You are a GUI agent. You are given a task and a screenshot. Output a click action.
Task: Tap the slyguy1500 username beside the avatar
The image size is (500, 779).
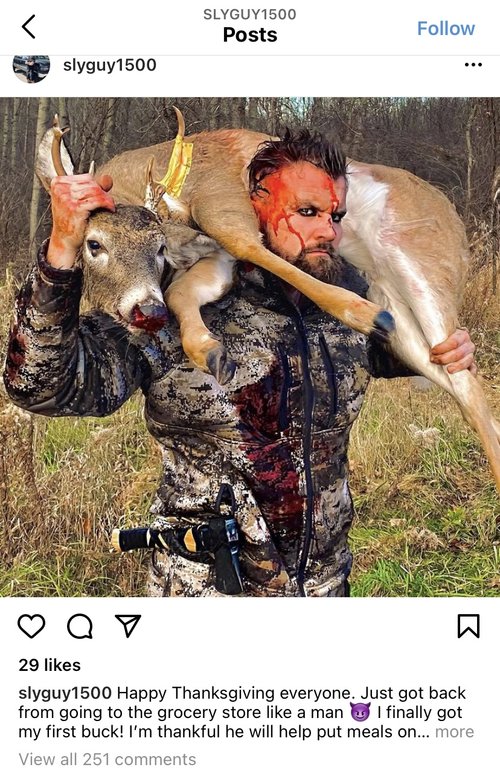click(109, 65)
